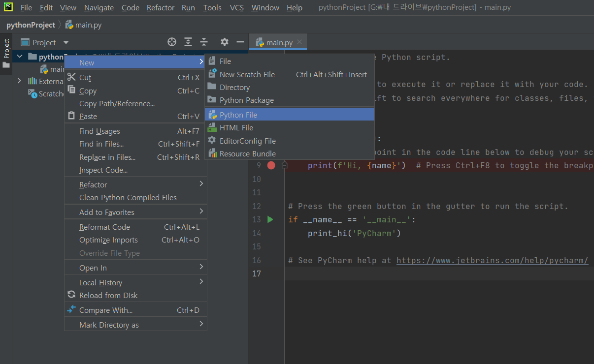
Task: Click the Collapse All icon in Project panel
Action: tap(204, 42)
